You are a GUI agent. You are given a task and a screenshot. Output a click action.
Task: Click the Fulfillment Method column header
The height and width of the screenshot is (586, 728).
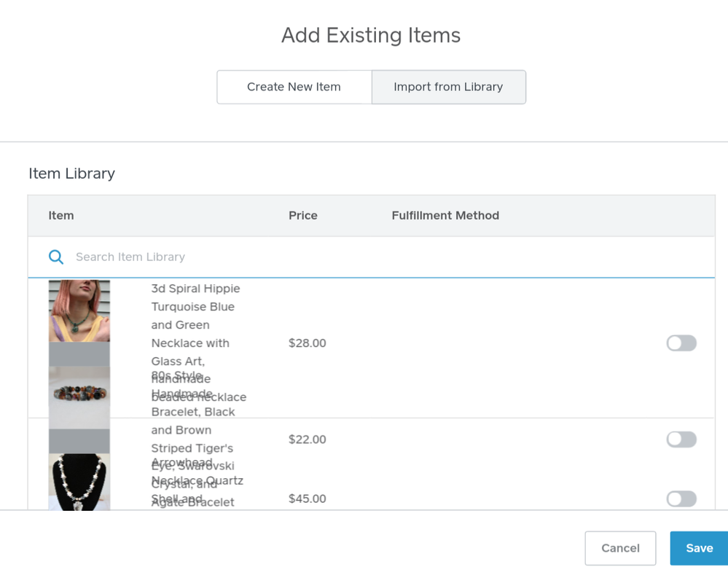(x=445, y=216)
